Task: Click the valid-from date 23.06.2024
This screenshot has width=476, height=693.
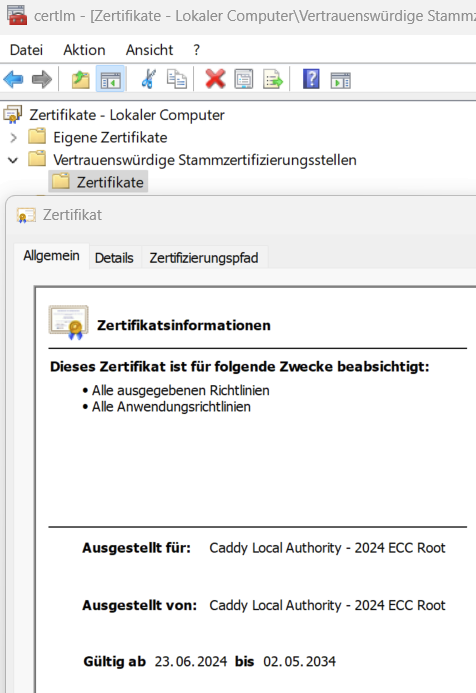Action: [190, 662]
